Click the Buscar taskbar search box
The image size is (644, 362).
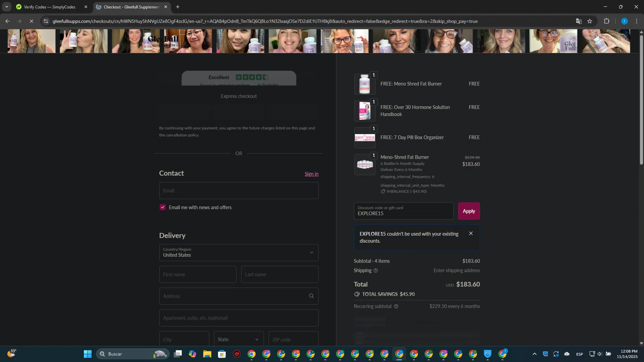pyautogui.click(x=132, y=354)
